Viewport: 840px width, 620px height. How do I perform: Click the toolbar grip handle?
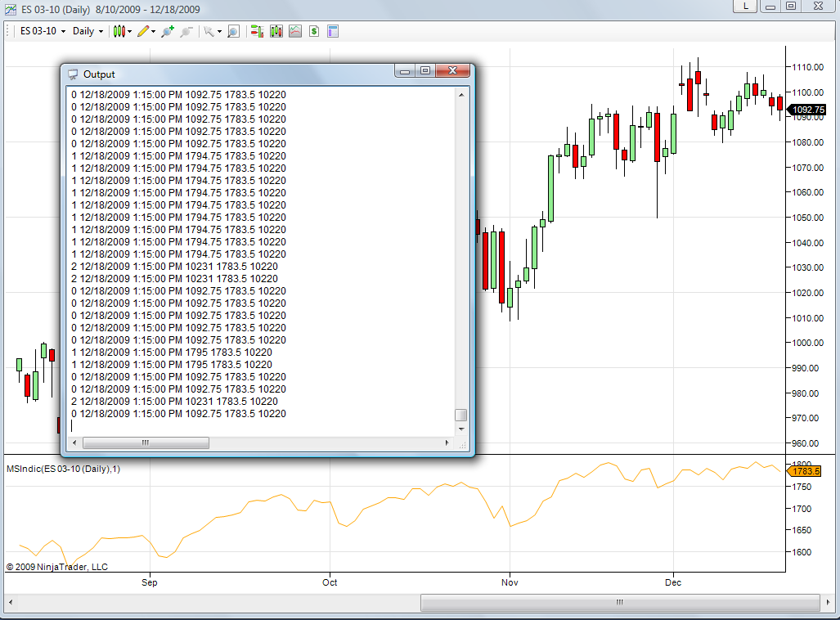click(8, 31)
